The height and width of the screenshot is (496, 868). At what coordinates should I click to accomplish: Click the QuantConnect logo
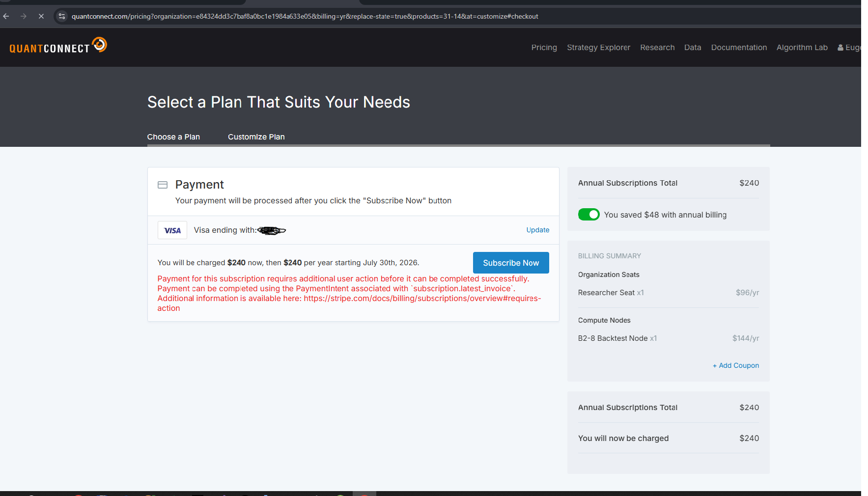(x=58, y=46)
